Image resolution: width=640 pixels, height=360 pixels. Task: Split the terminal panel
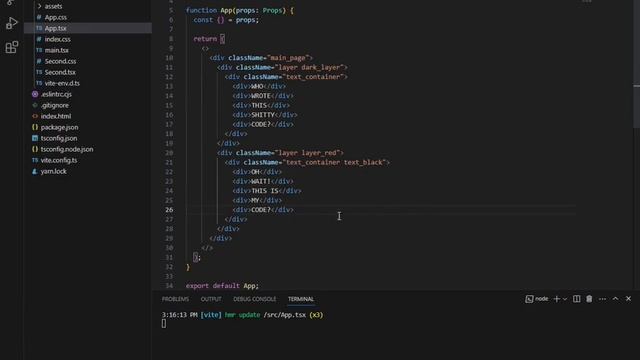[576, 299]
